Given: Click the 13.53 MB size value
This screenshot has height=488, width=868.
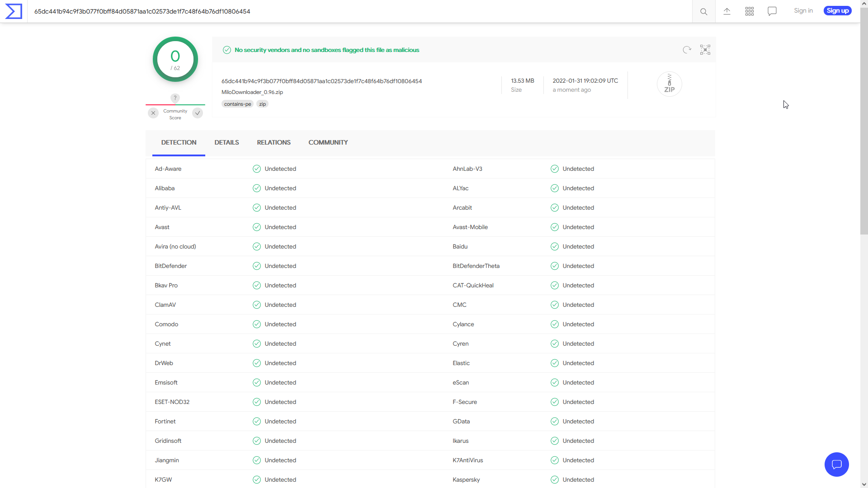Looking at the screenshot, I should [523, 81].
